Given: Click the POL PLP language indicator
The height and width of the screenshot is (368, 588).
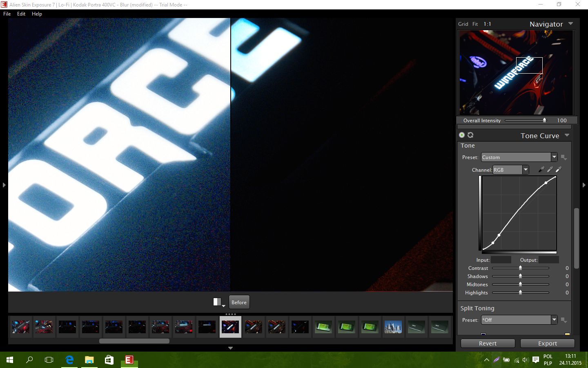Looking at the screenshot, I should [x=548, y=360].
